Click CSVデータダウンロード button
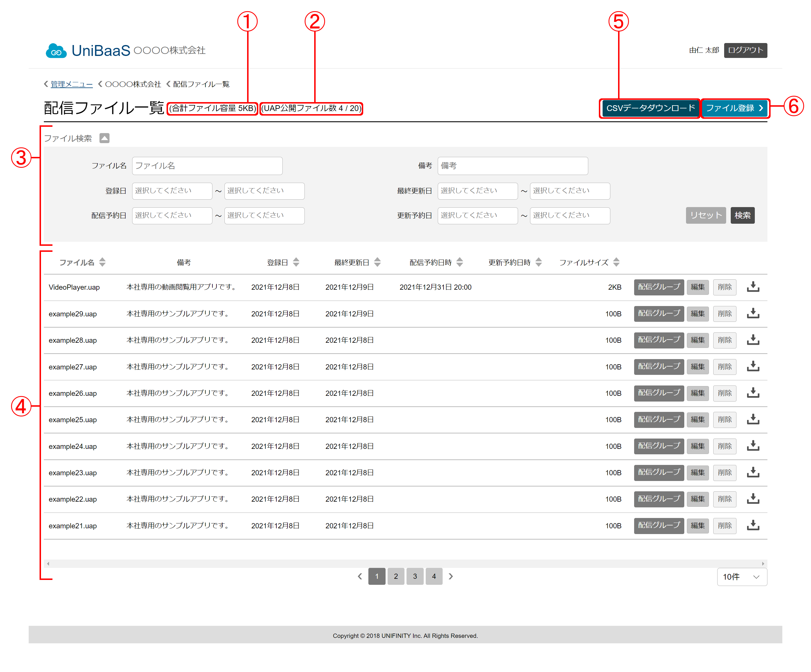811x672 pixels. [x=650, y=108]
